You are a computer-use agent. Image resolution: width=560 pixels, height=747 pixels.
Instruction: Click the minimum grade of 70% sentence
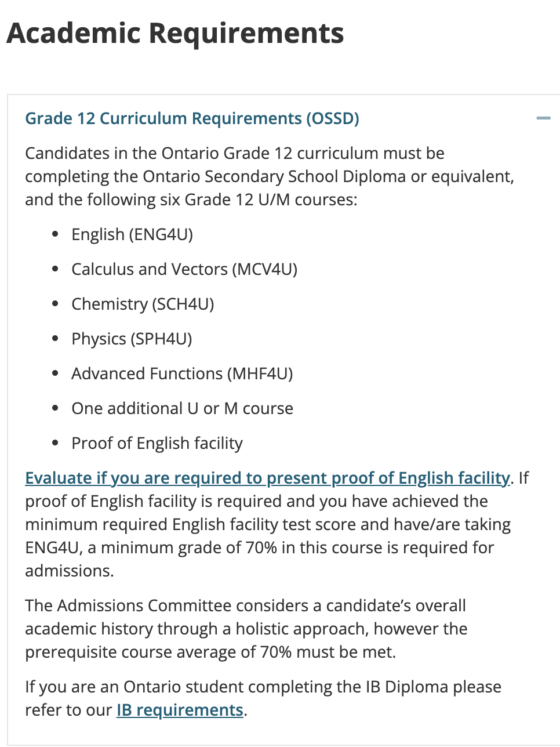260,547
